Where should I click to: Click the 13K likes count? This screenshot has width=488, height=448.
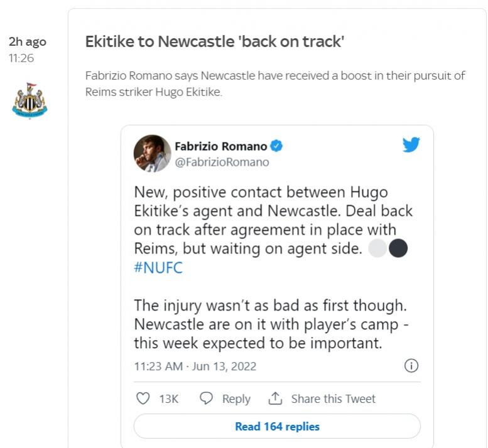coord(168,398)
